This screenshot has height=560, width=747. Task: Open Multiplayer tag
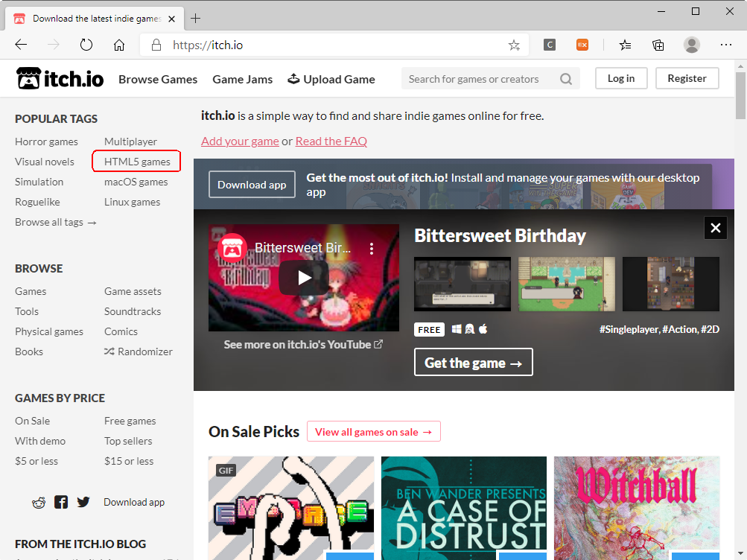pos(130,141)
